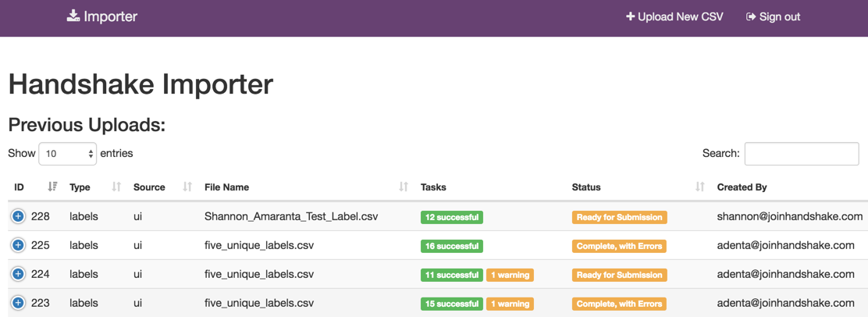Click the ID value 223

coord(41,303)
